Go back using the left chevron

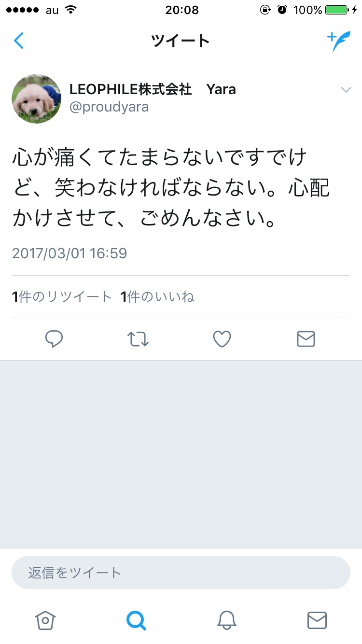tap(18, 41)
